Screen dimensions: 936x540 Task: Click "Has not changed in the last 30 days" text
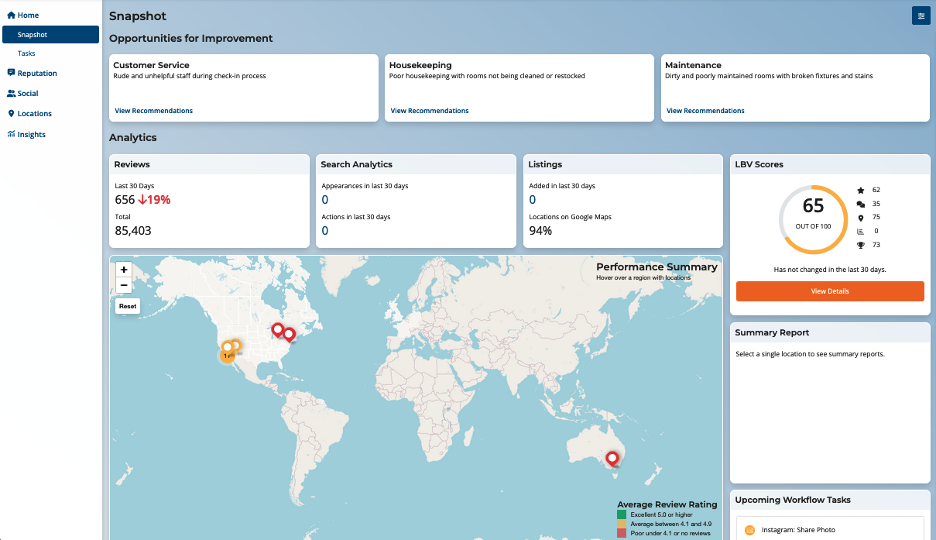pos(830,270)
